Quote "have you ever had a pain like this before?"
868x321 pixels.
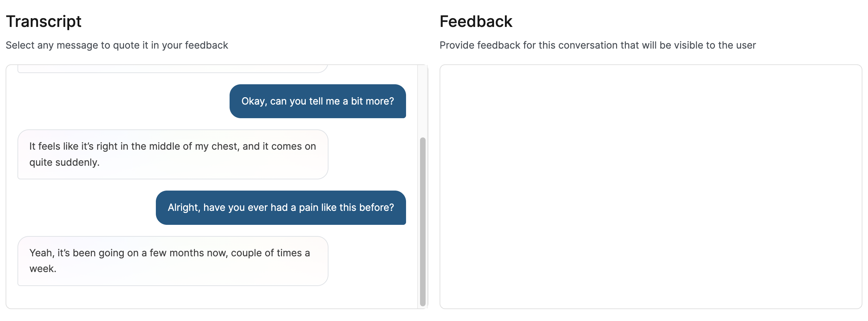pos(281,208)
